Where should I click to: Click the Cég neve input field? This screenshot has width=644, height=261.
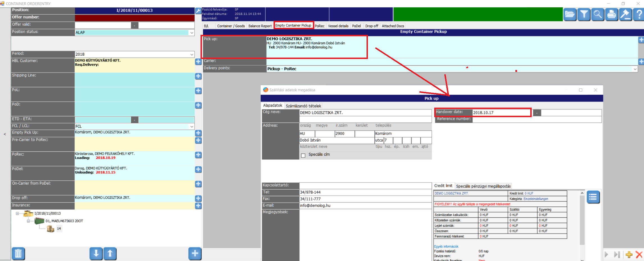[365, 113]
